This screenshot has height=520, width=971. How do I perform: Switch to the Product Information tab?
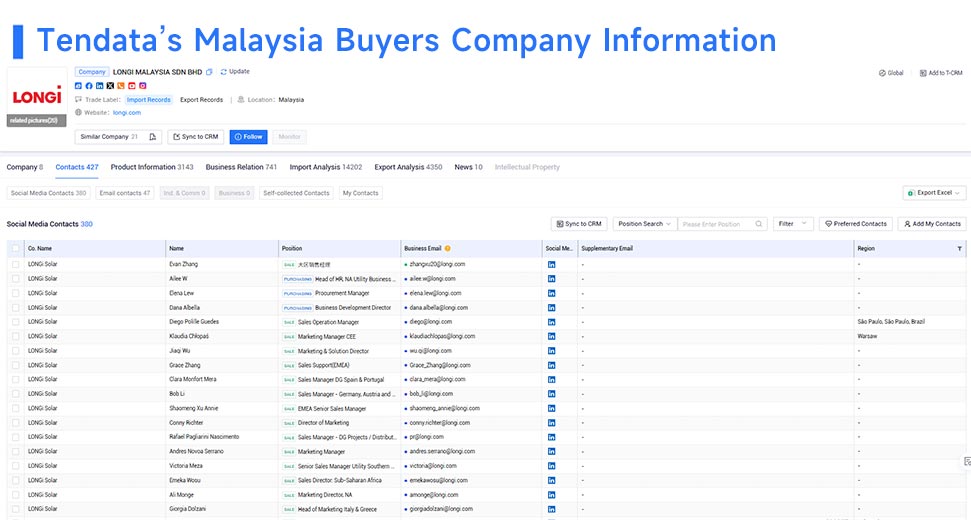point(152,167)
